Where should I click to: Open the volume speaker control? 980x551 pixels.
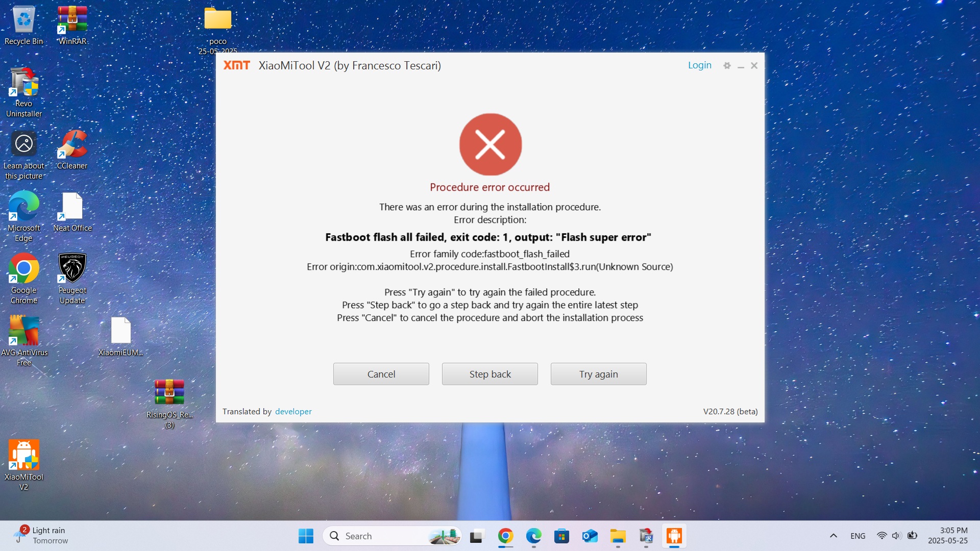pos(896,536)
